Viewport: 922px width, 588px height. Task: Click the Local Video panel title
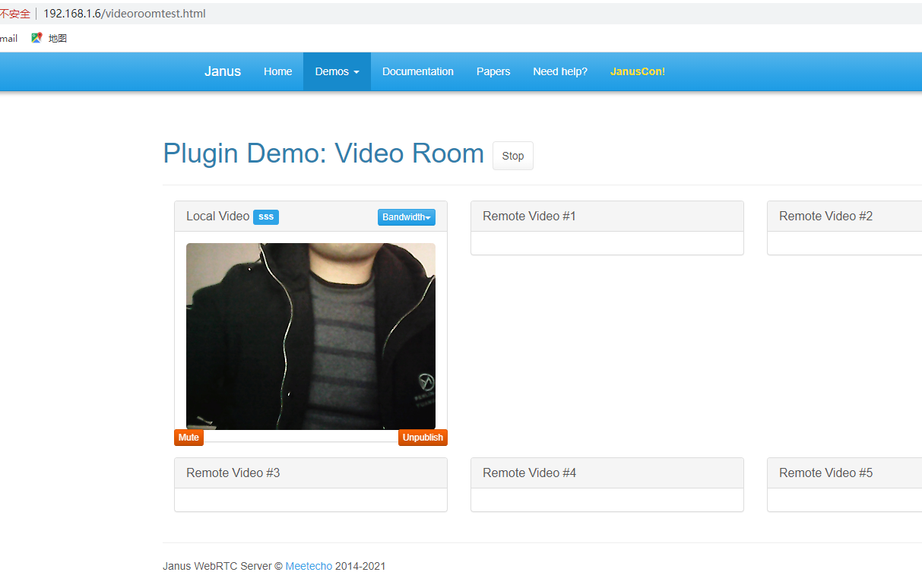(217, 217)
